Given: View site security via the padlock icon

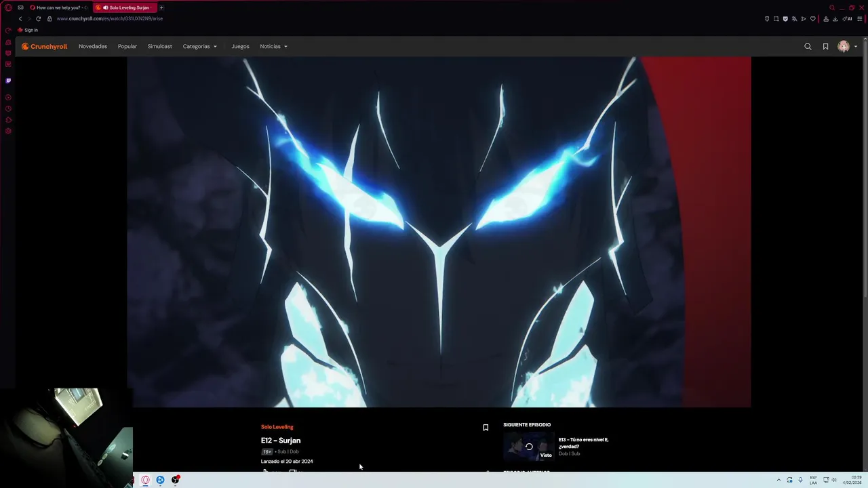Looking at the screenshot, I should coord(50,19).
